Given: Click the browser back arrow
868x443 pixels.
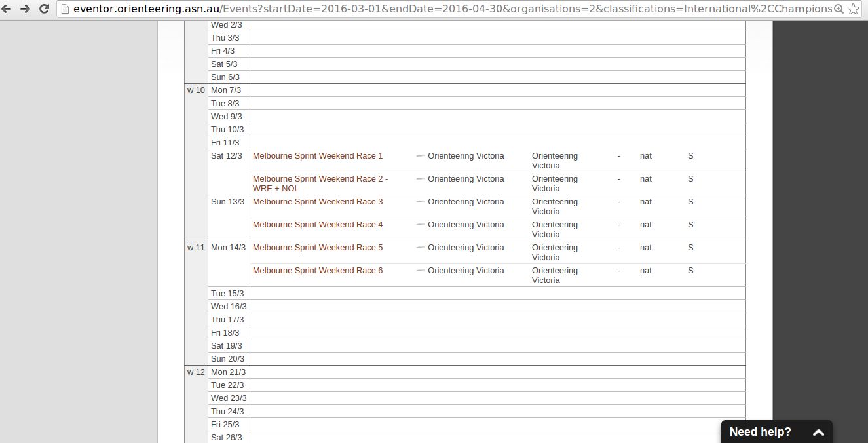Looking at the screenshot, I should (x=7, y=9).
